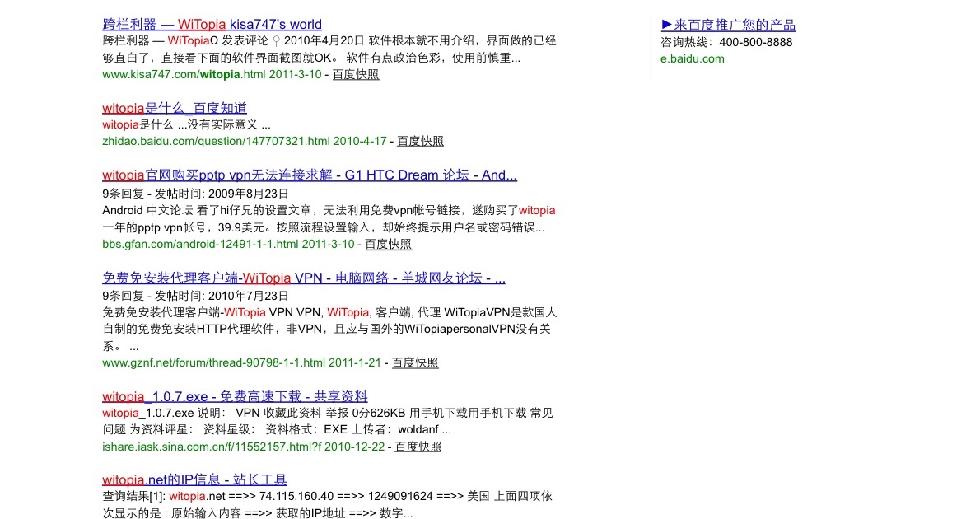Click '9条回复 - 发帖时间: 2009年8月23日' text

[196, 194]
